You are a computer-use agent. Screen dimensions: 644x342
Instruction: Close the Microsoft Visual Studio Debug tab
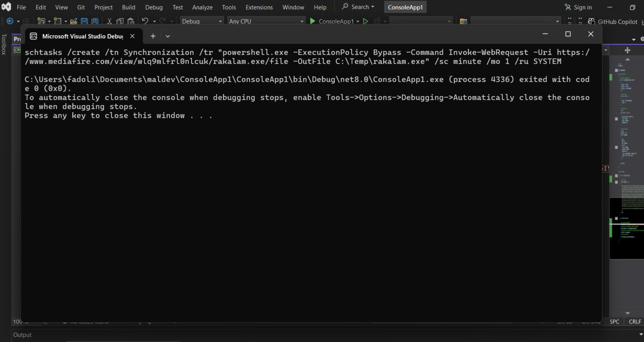point(132,36)
